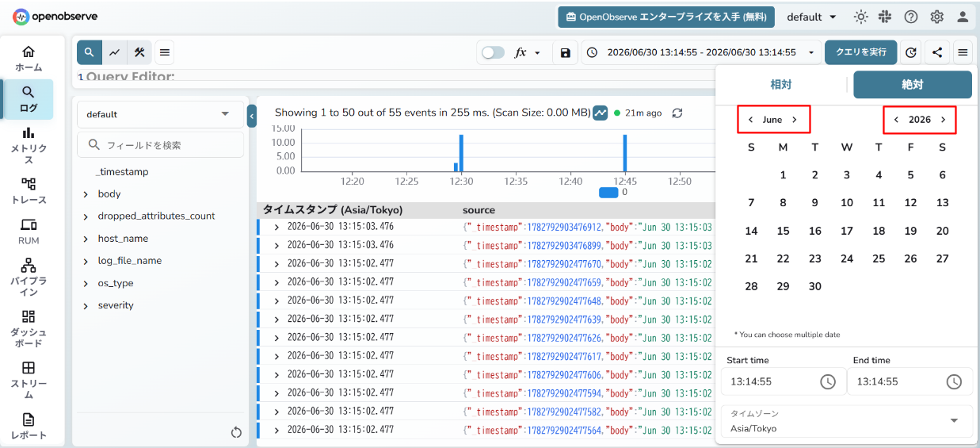
Task: Open レポート reports page
Action: tap(29, 426)
